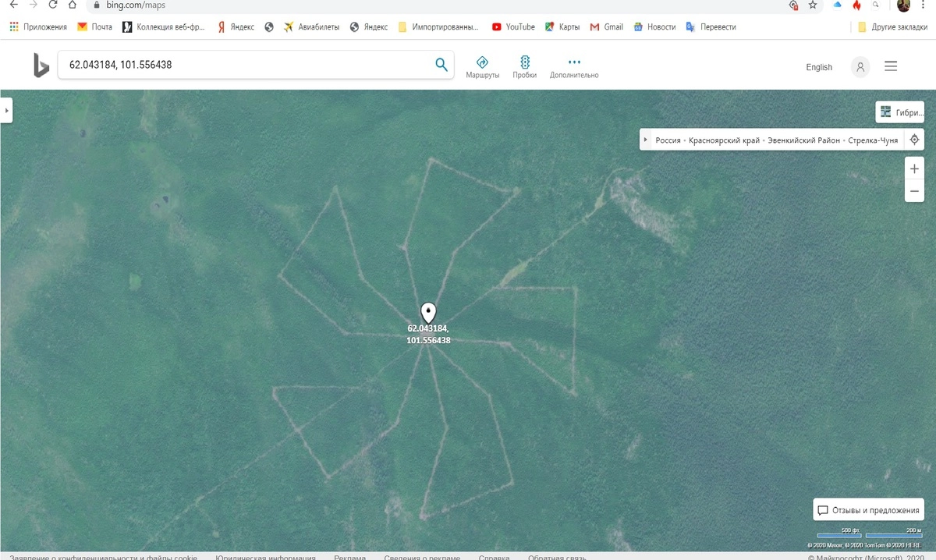Open the Гибрид map style selector

point(900,112)
